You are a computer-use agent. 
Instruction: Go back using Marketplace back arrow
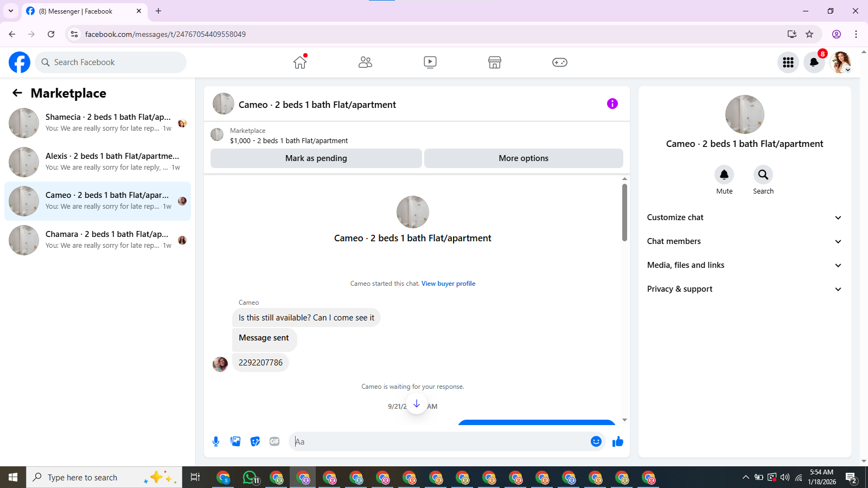(17, 93)
